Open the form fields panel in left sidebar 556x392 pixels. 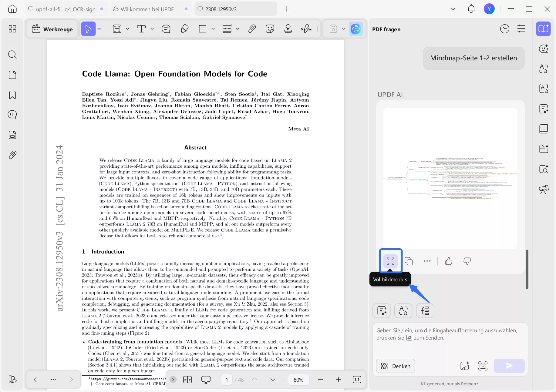click(x=12, y=135)
